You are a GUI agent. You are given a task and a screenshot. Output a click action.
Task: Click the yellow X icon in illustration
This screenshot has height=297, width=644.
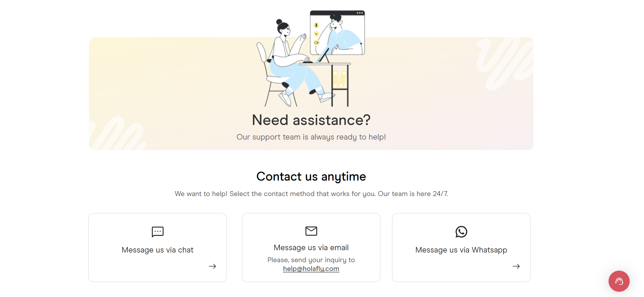click(x=316, y=34)
